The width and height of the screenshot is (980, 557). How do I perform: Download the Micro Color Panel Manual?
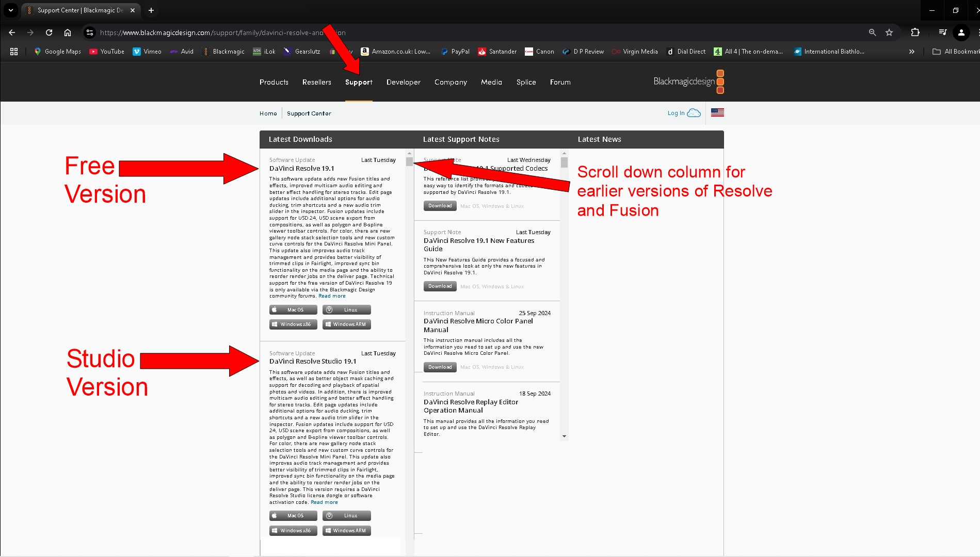click(440, 367)
